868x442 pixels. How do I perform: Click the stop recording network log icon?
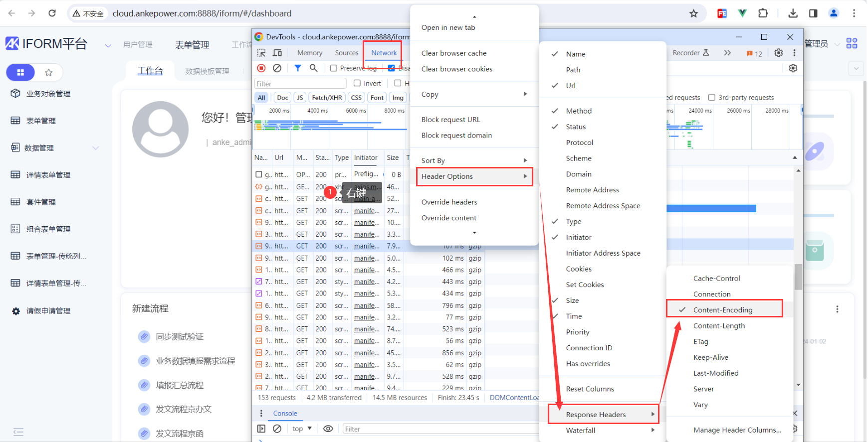click(x=261, y=68)
